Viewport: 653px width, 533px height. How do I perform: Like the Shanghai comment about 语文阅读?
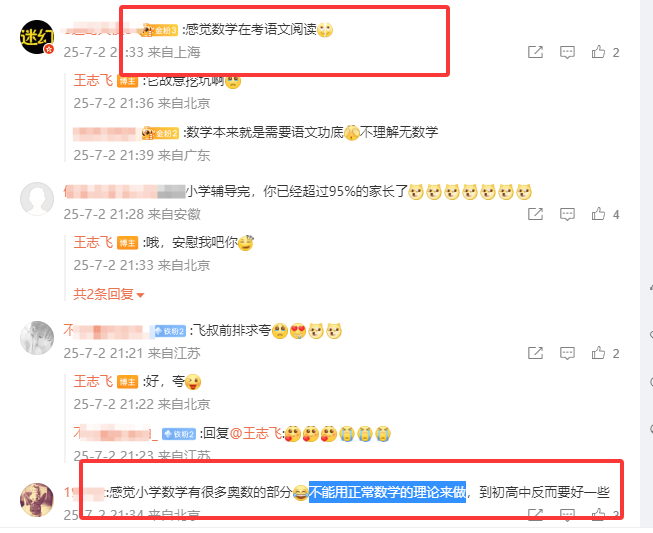pyautogui.click(x=598, y=52)
